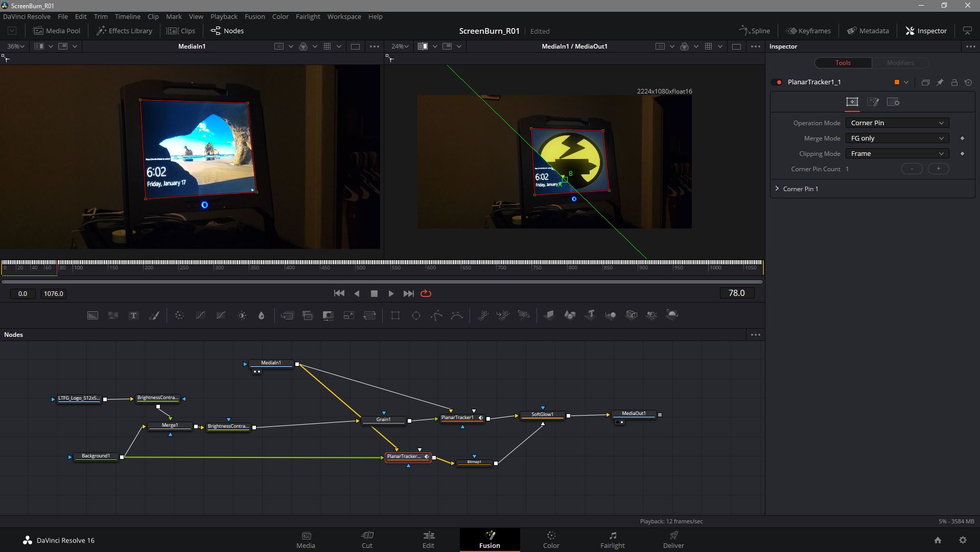Toggle loop playback button
This screenshot has height=552, width=980.
(x=426, y=293)
